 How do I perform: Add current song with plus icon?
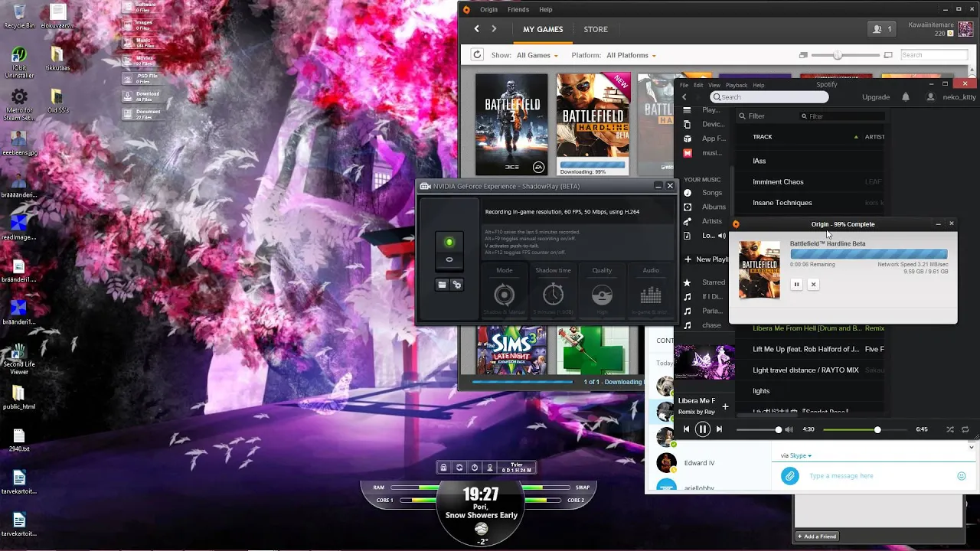click(725, 406)
